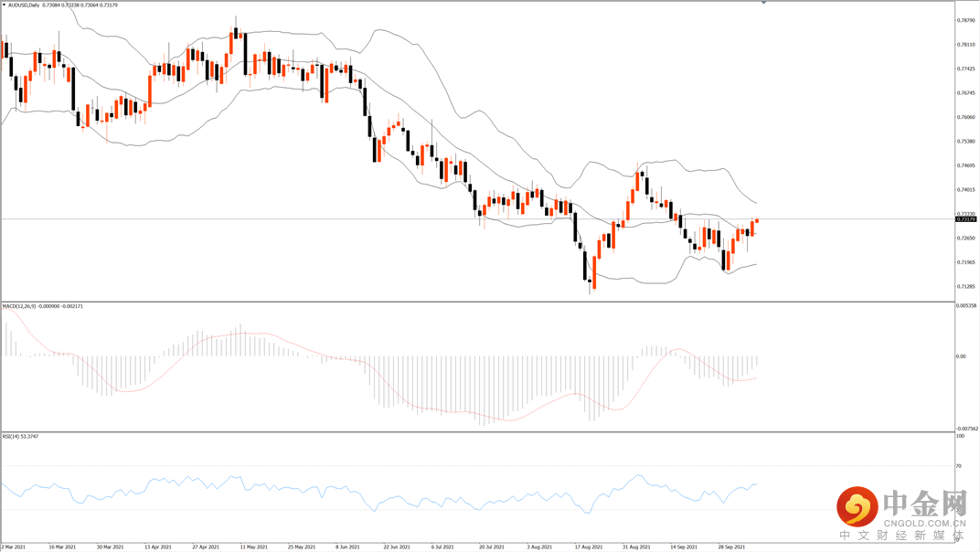Screen dimensions: 980x552
Task: Click the RSI scale level 70
Action: pyautogui.click(x=959, y=466)
